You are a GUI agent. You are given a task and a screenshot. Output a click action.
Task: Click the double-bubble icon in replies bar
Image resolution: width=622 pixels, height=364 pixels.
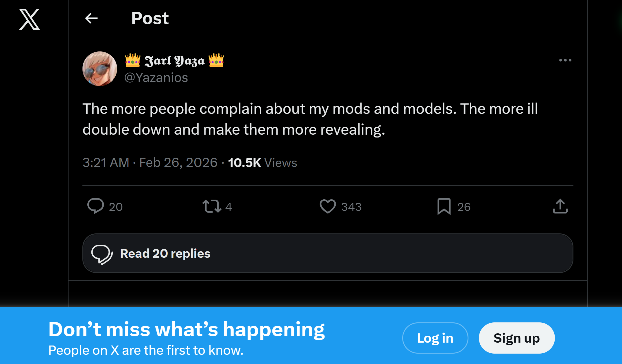pyautogui.click(x=102, y=254)
